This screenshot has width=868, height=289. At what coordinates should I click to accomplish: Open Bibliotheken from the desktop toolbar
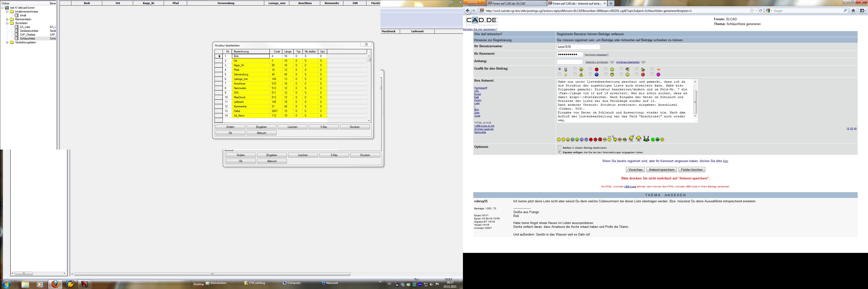(x=216, y=283)
